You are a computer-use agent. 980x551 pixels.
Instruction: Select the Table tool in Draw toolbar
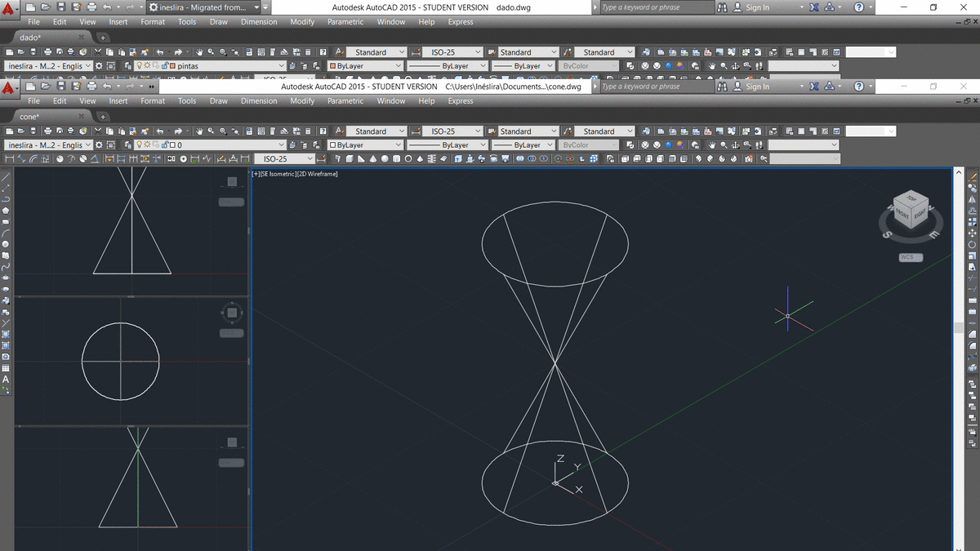coord(6,367)
